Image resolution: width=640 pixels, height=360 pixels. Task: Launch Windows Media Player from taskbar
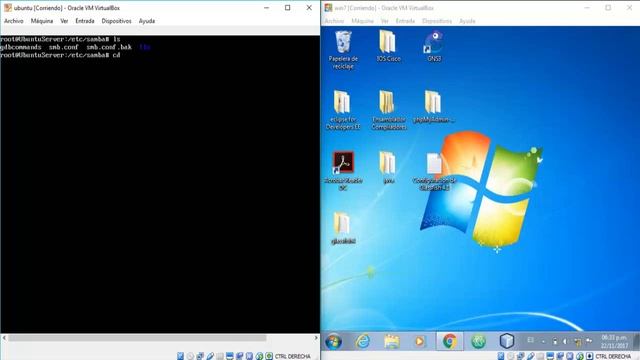click(x=420, y=341)
